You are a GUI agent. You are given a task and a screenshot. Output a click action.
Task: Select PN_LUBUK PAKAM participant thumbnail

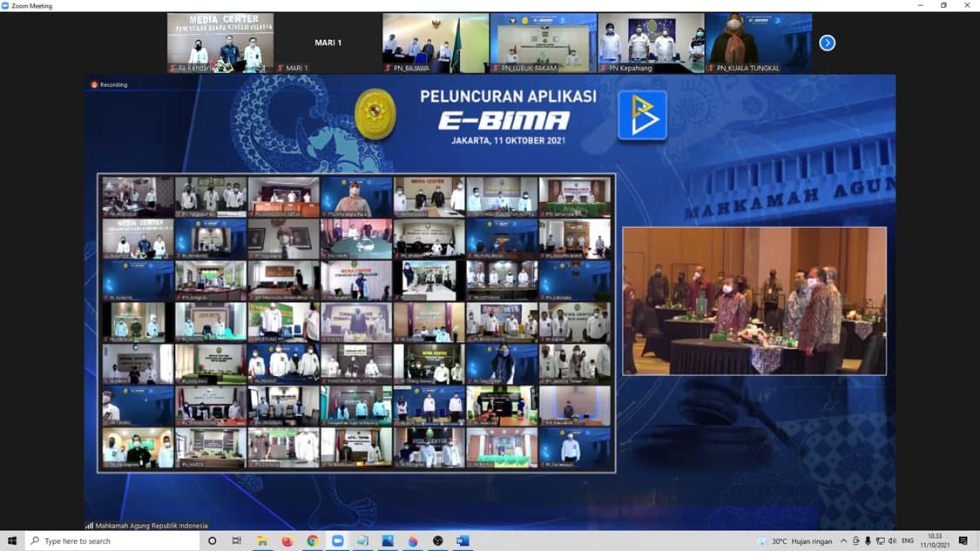543,44
